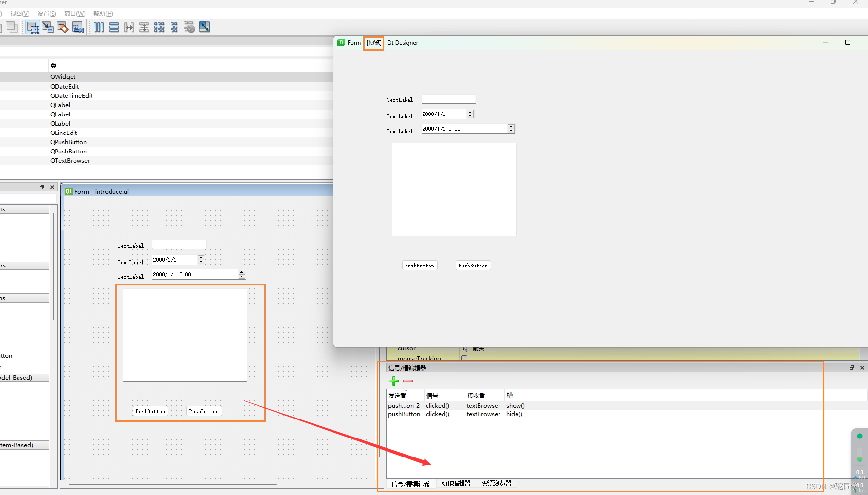Click inside the preview text browser area
The height and width of the screenshot is (495, 868).
click(454, 190)
